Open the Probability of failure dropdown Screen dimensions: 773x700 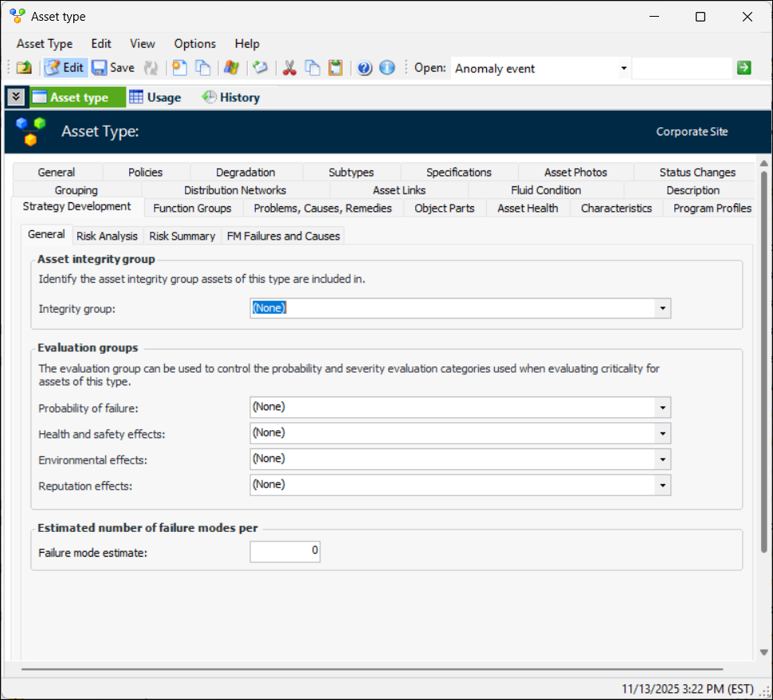[x=661, y=408]
